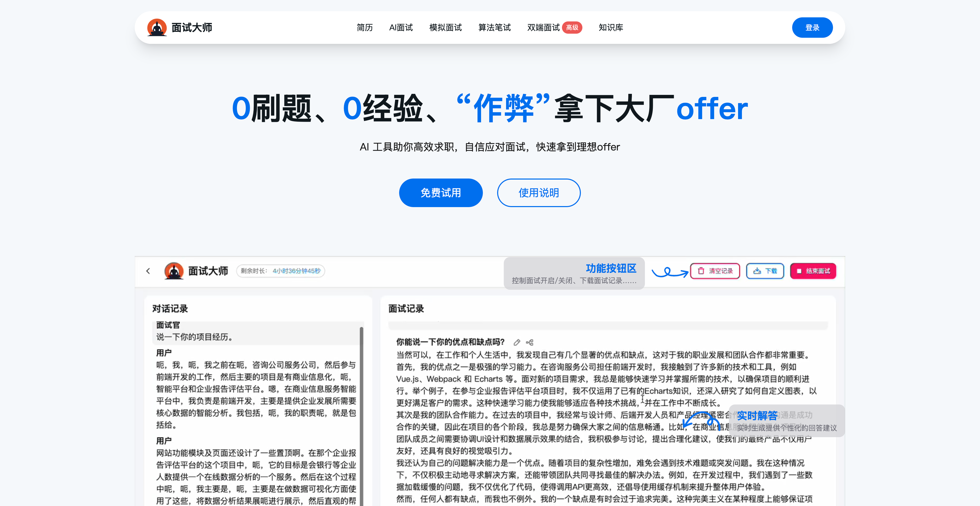Click the blue 登录 button
This screenshot has width=980, height=506.
tap(812, 27)
